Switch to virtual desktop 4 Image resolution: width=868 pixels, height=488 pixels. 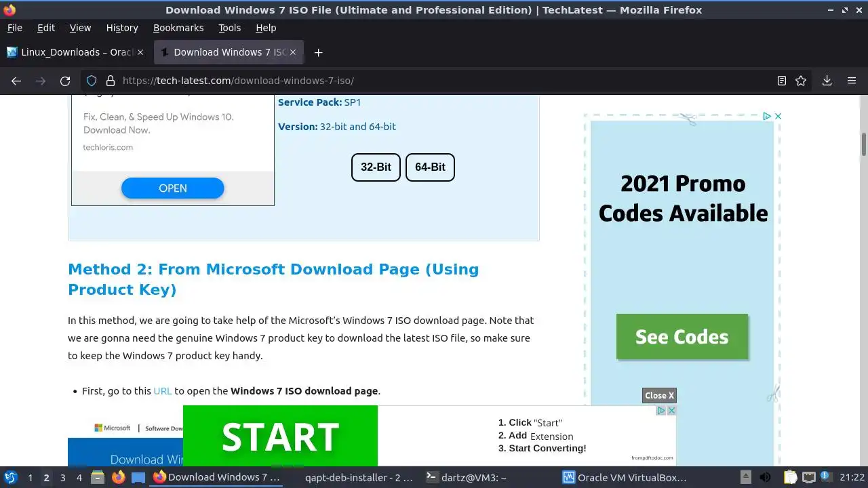(x=79, y=477)
